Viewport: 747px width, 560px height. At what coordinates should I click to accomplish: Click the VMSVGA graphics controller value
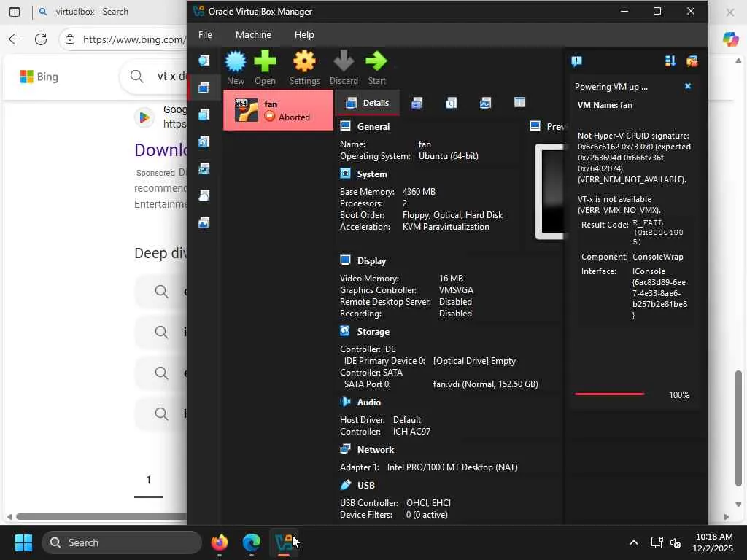[x=456, y=290]
